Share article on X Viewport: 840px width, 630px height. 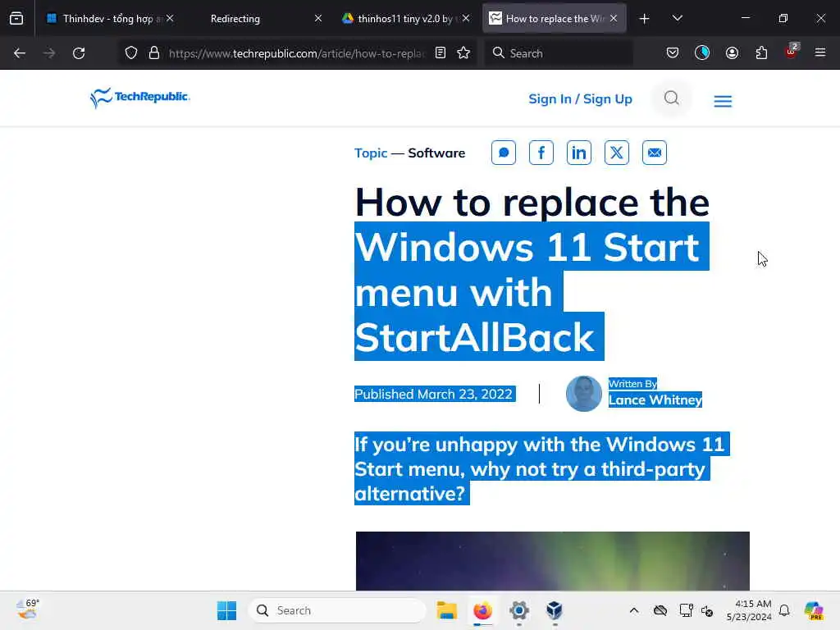pos(617,153)
